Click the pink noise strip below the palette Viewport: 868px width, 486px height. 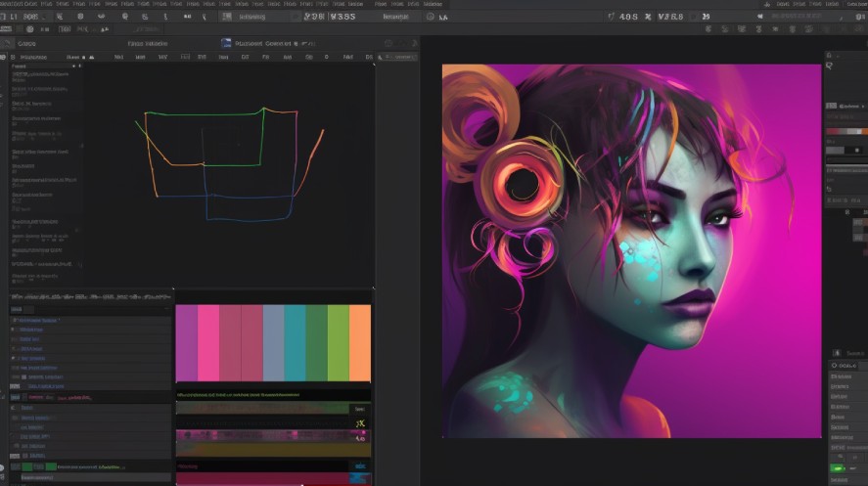pos(273,436)
